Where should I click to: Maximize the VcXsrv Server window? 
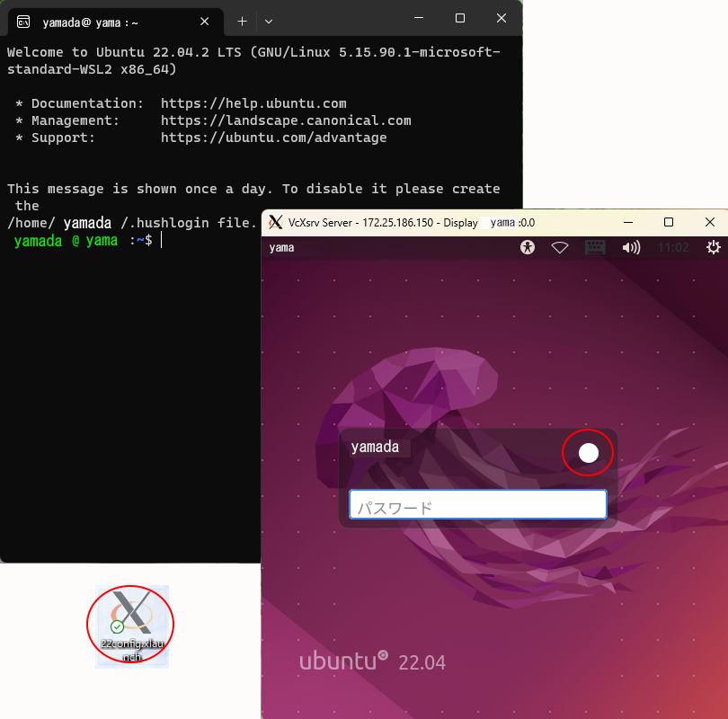click(669, 222)
